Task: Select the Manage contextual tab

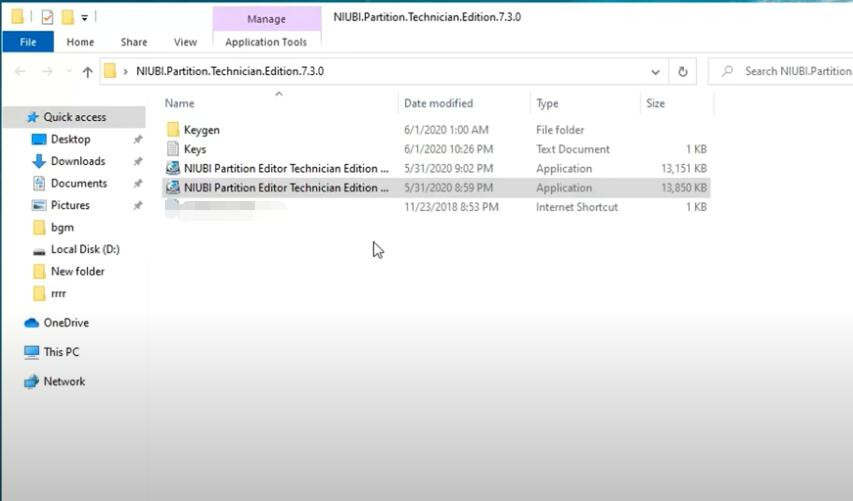Action: pyautogui.click(x=267, y=19)
